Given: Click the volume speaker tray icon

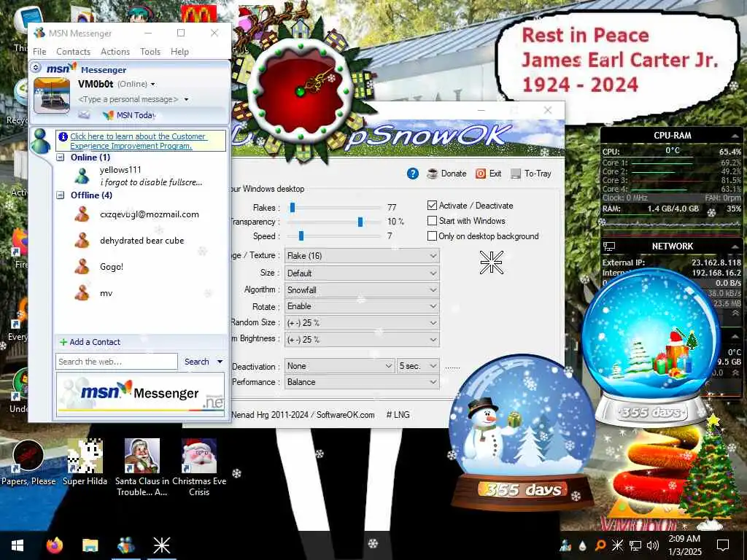Looking at the screenshot, I should [653, 545].
